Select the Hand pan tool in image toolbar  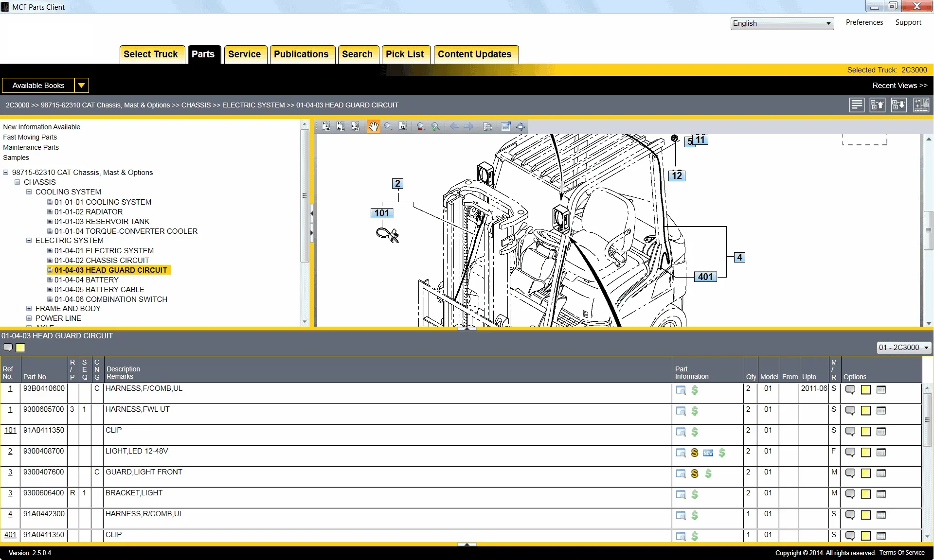pyautogui.click(x=374, y=127)
